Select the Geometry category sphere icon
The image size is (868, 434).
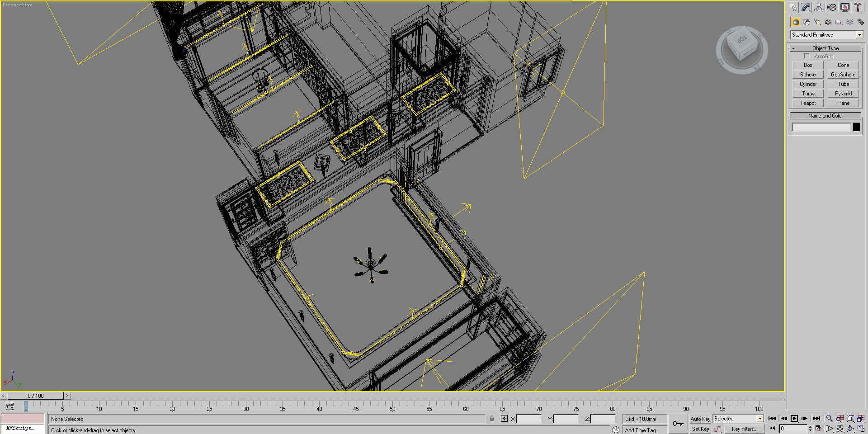pos(796,22)
